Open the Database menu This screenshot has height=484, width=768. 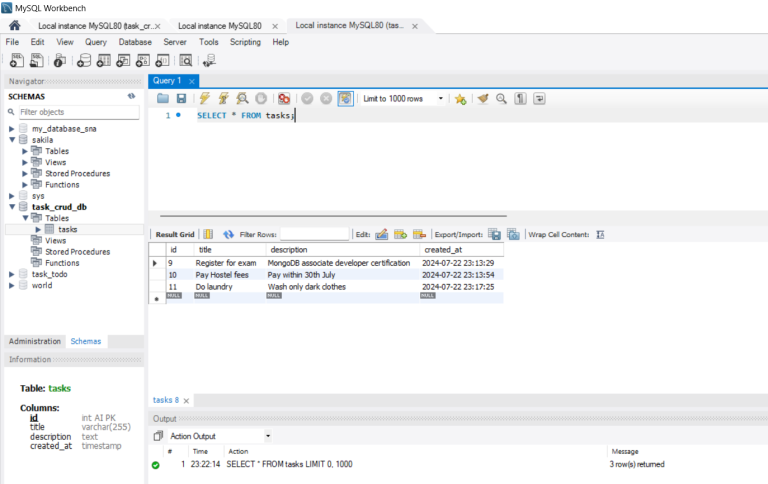coord(134,42)
